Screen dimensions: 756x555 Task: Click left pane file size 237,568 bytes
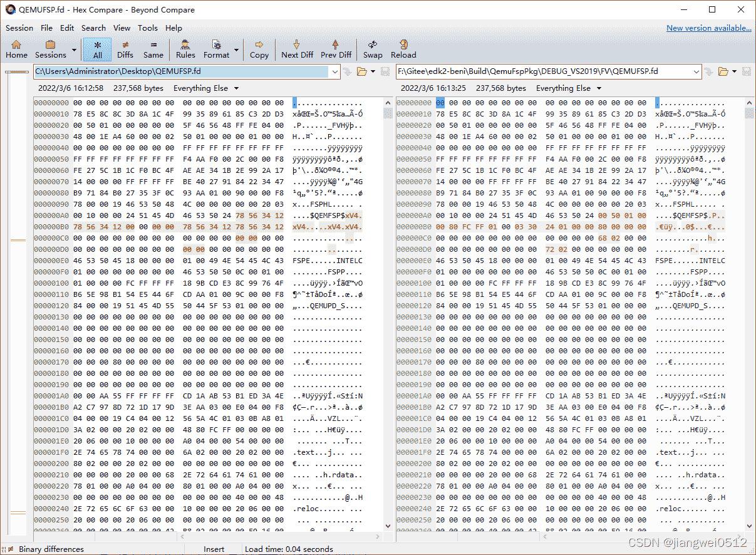pos(138,88)
